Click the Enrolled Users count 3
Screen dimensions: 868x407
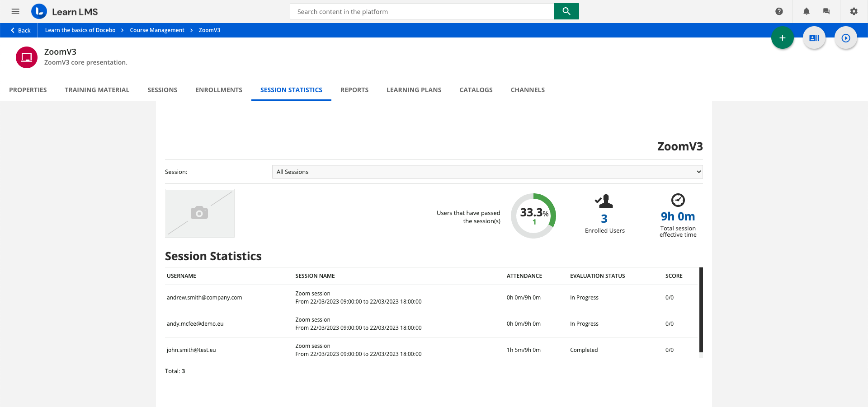point(604,219)
